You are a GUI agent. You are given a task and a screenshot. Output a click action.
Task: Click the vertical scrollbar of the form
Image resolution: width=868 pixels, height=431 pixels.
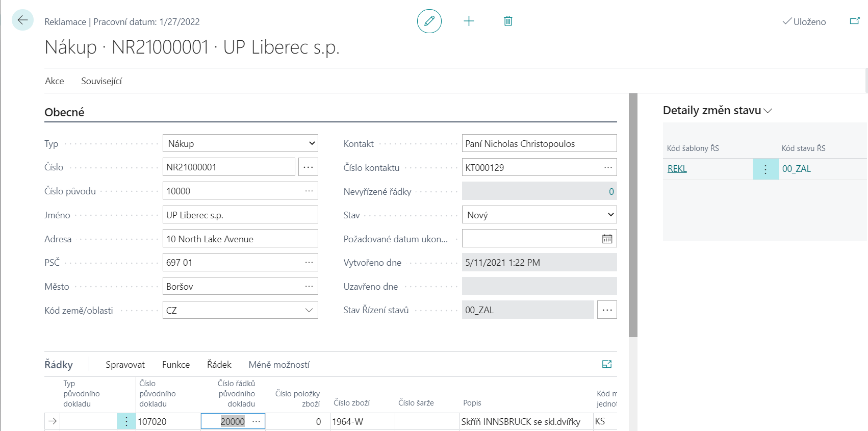coord(633,215)
